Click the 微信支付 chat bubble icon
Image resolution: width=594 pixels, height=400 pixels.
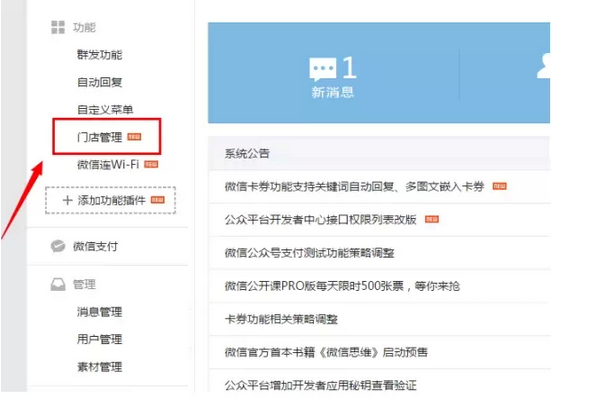point(58,246)
